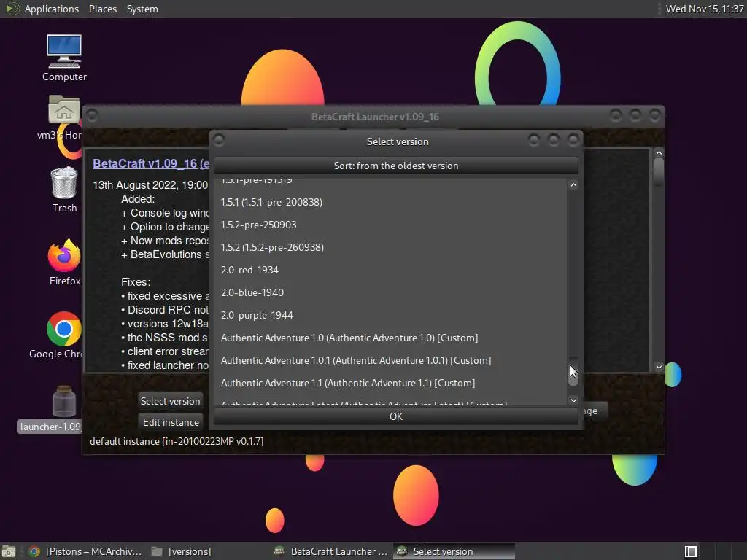Click Select version dialog window menu button

(x=219, y=140)
